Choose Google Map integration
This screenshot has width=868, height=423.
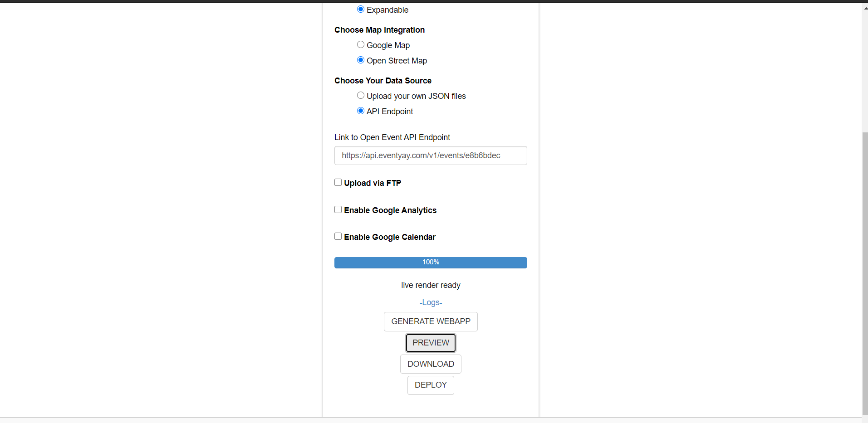[x=361, y=44]
